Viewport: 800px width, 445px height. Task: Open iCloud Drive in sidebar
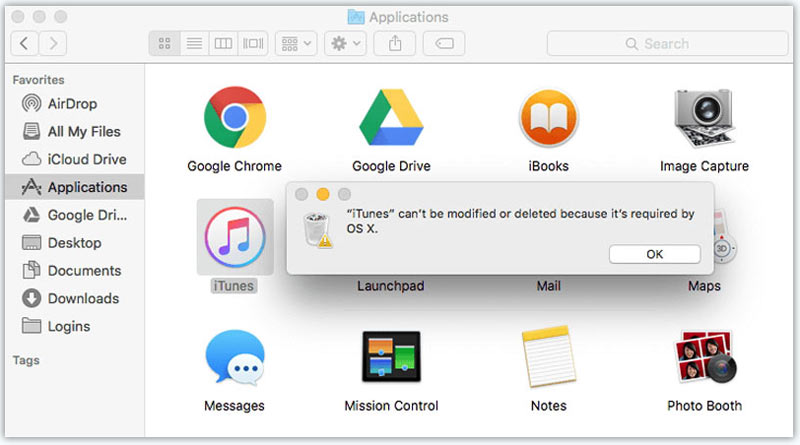coord(74,159)
